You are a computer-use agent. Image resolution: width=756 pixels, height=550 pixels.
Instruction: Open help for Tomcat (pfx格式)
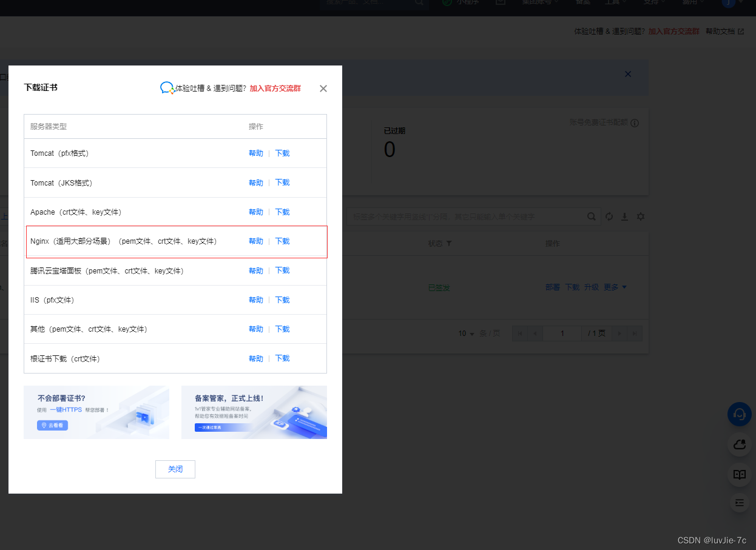[256, 153]
